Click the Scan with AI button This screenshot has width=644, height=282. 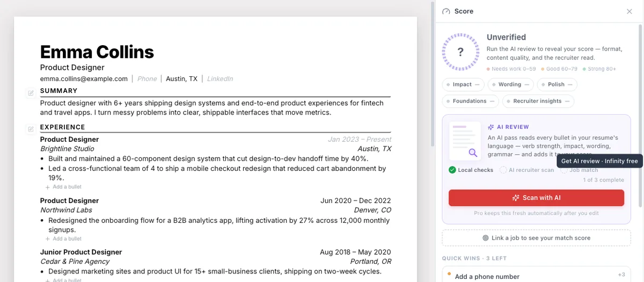(536, 198)
